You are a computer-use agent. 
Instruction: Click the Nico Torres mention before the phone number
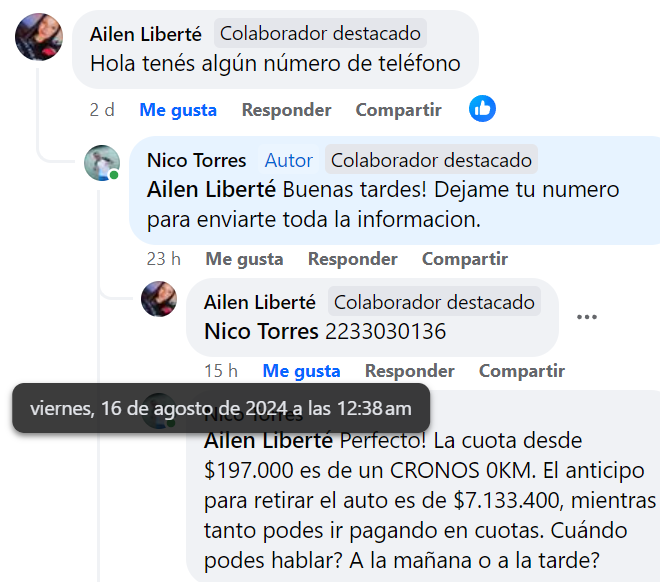coord(261,331)
